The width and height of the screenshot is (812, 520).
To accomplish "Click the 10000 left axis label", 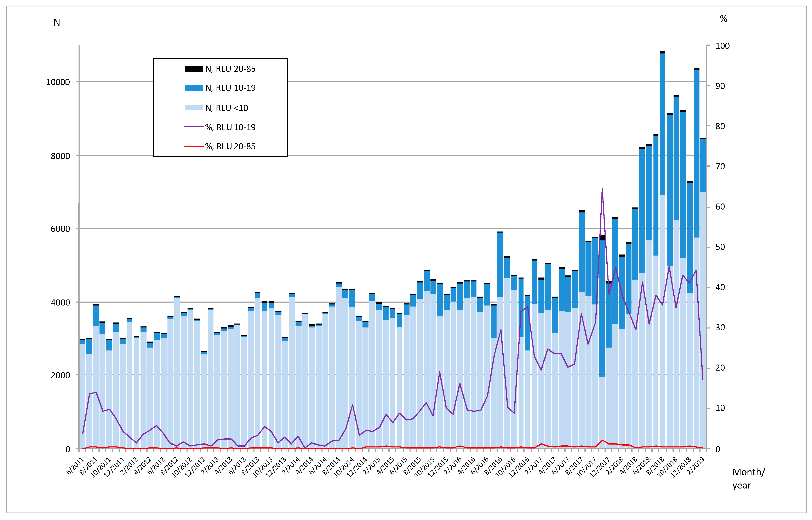I will (58, 82).
